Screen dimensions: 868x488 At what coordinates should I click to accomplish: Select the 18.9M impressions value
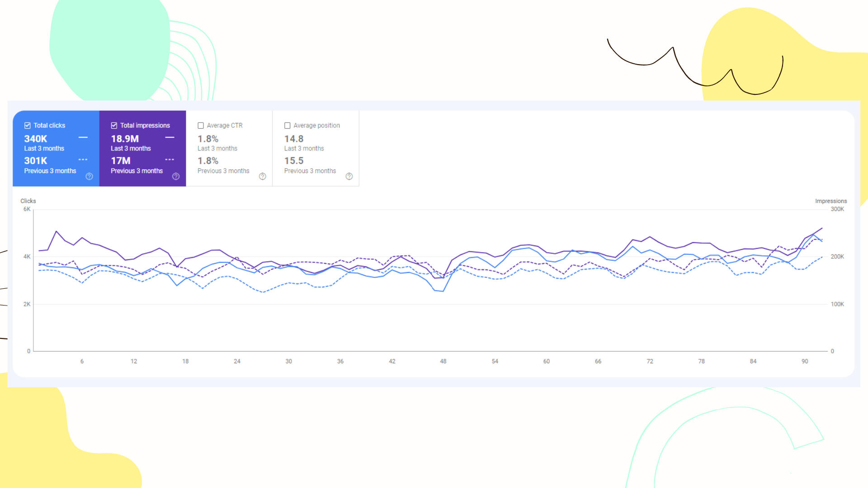[x=125, y=139]
